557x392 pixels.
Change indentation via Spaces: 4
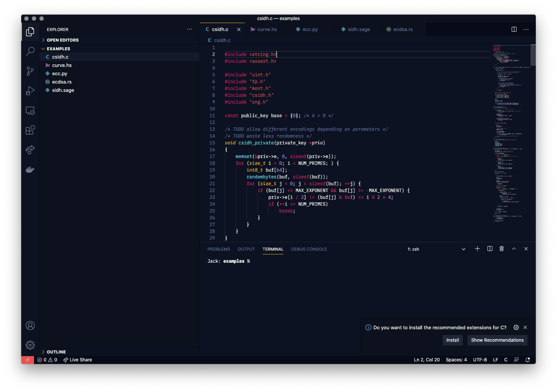[x=456, y=360]
